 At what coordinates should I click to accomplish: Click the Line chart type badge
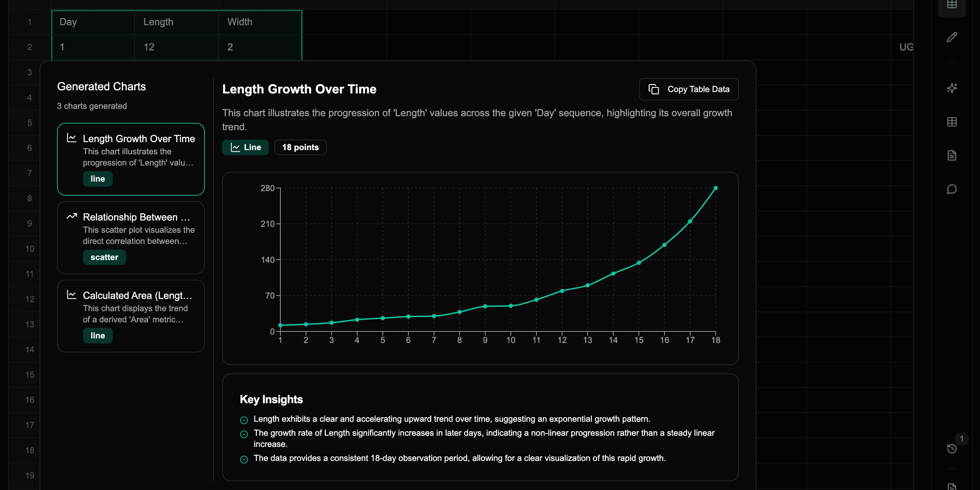point(245,148)
